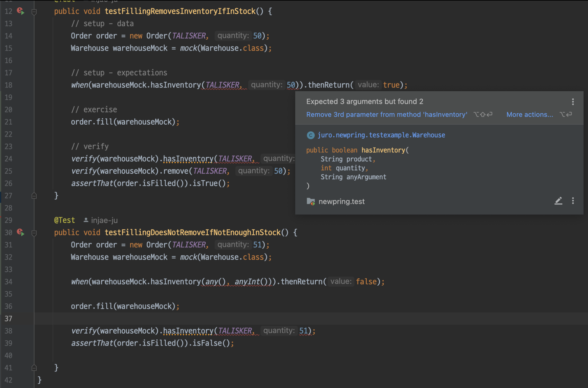Click thenReturn value true on line 18
Screen dimensions: 588x388
point(391,85)
